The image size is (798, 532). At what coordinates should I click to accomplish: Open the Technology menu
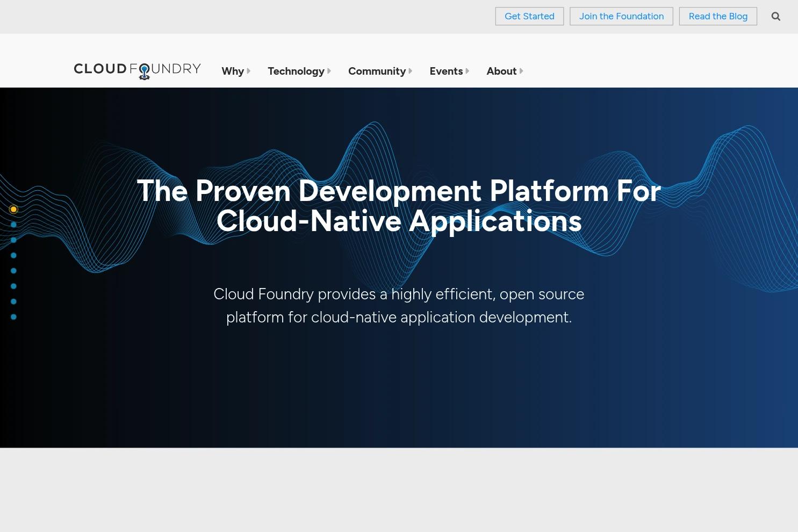click(x=296, y=71)
